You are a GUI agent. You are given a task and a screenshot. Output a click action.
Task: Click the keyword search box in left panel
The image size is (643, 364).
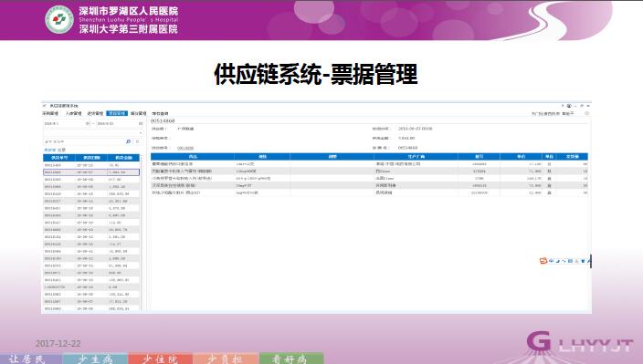pos(84,141)
